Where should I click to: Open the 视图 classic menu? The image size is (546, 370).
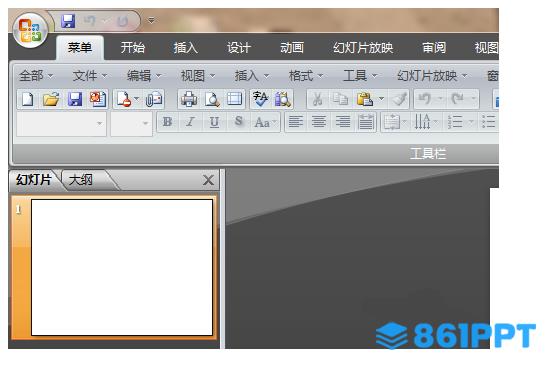pos(198,76)
